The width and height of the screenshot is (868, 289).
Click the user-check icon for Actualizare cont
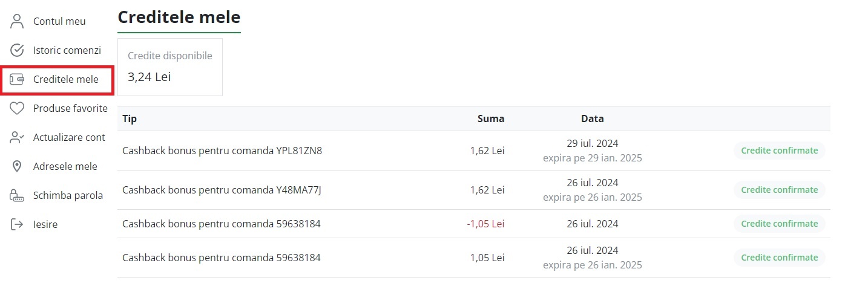pos(17,137)
